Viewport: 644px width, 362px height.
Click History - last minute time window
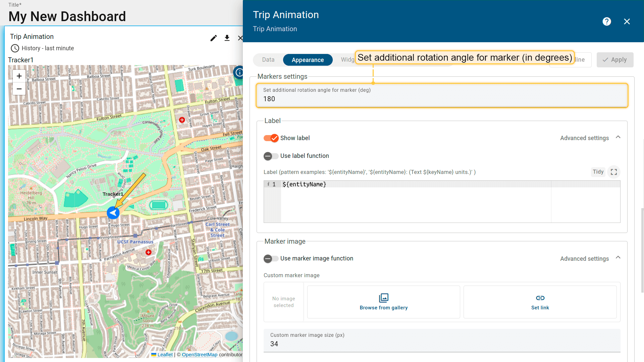point(48,48)
